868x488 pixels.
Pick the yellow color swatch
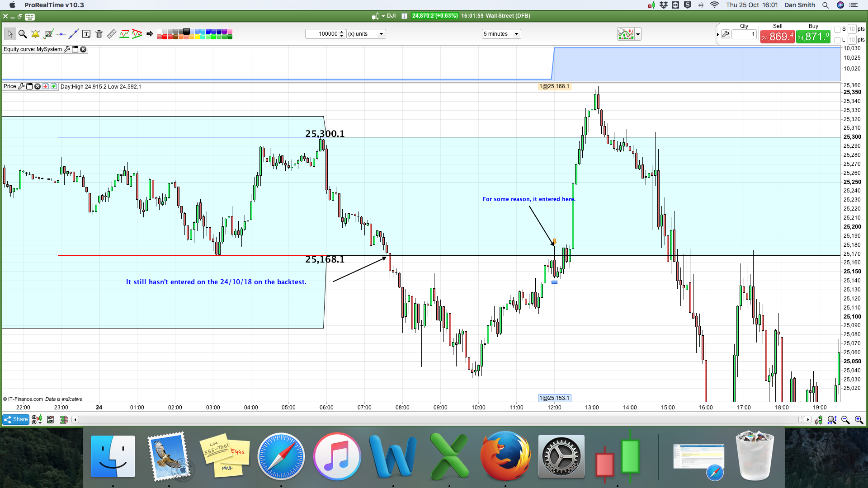point(197,37)
